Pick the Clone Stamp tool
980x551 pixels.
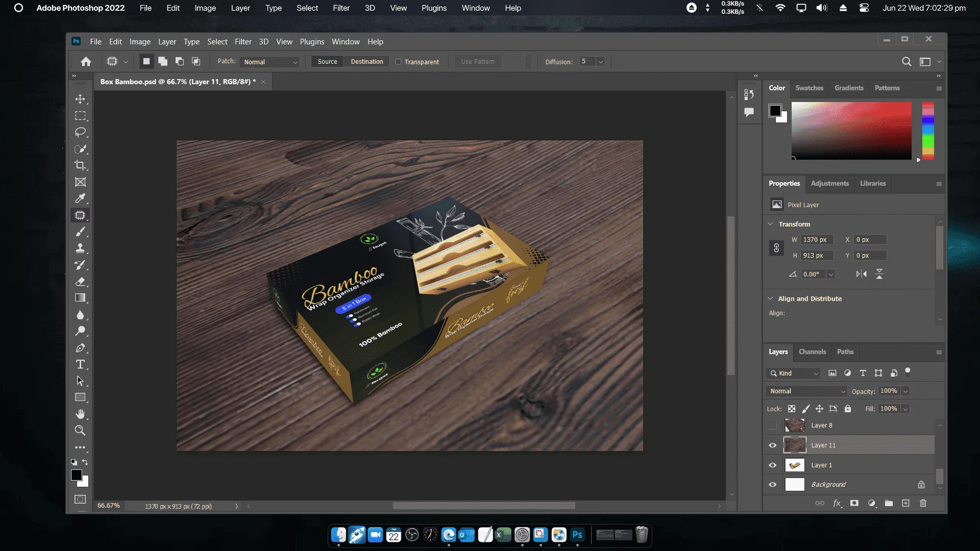(80, 248)
